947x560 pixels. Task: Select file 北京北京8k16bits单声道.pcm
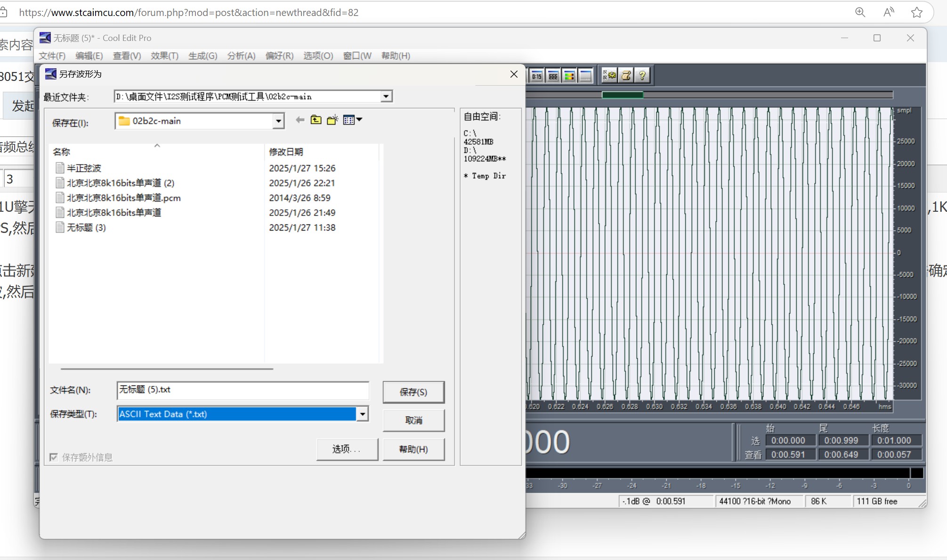coord(124,198)
